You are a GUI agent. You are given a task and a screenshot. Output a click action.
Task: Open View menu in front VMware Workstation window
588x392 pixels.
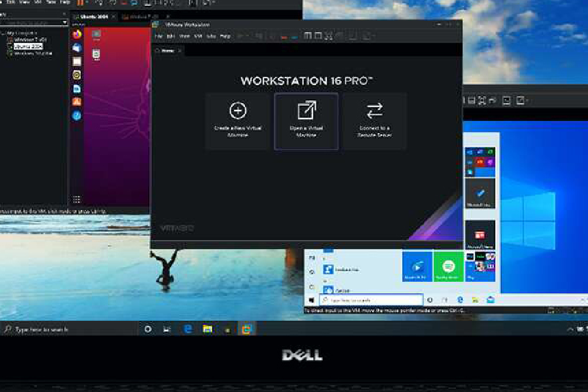pos(184,36)
